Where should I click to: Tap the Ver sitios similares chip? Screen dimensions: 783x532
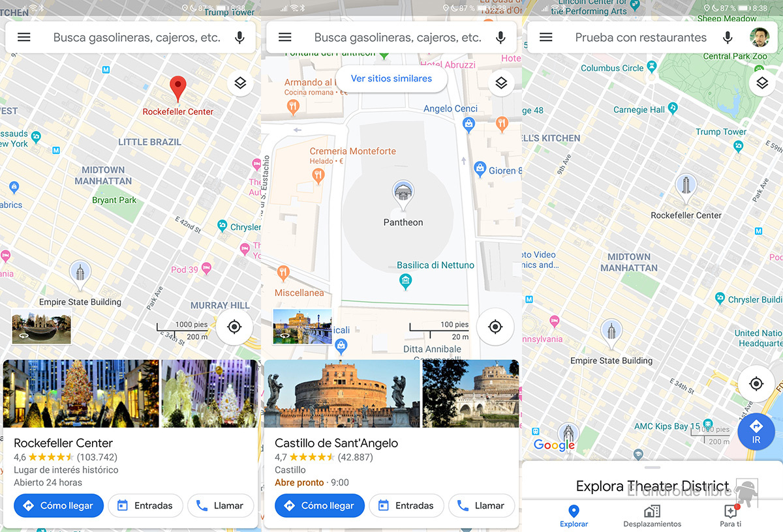pos(391,78)
